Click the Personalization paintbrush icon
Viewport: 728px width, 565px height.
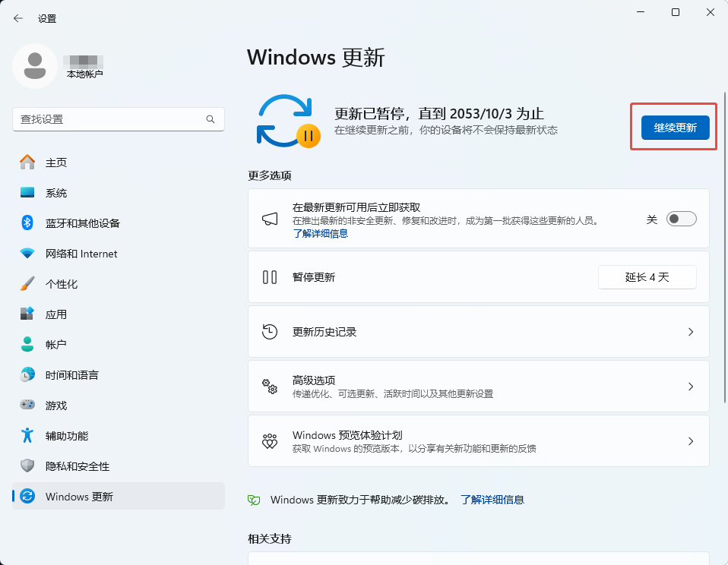coord(27,283)
